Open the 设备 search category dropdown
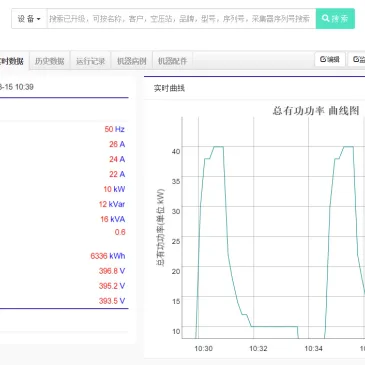This screenshot has width=365, height=365. [29, 19]
